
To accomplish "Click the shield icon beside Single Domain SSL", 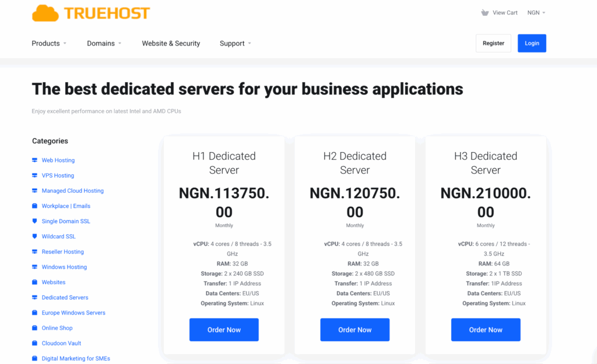I will [x=34, y=221].
